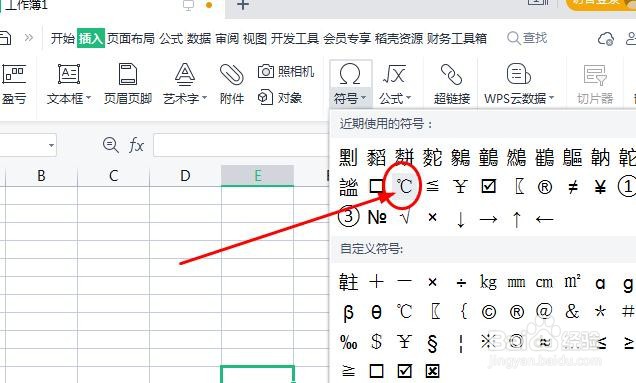
Task: Insert the circled 3 symbol
Action: 348,217
